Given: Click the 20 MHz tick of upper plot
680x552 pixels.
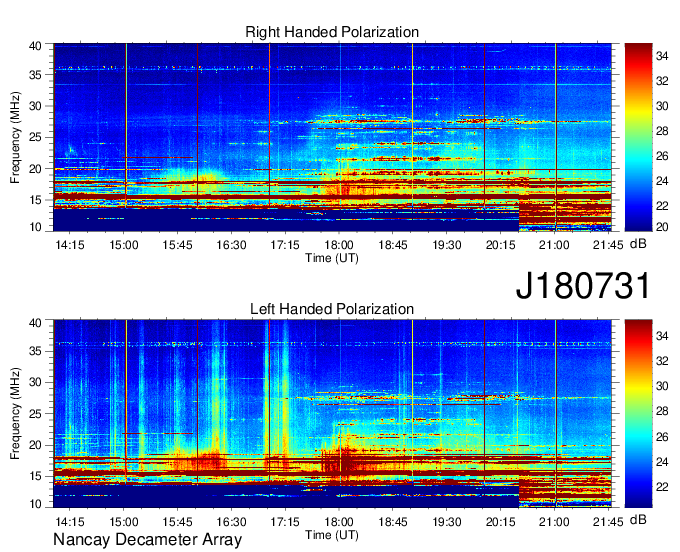Looking at the screenshot, I should pyautogui.click(x=36, y=169).
